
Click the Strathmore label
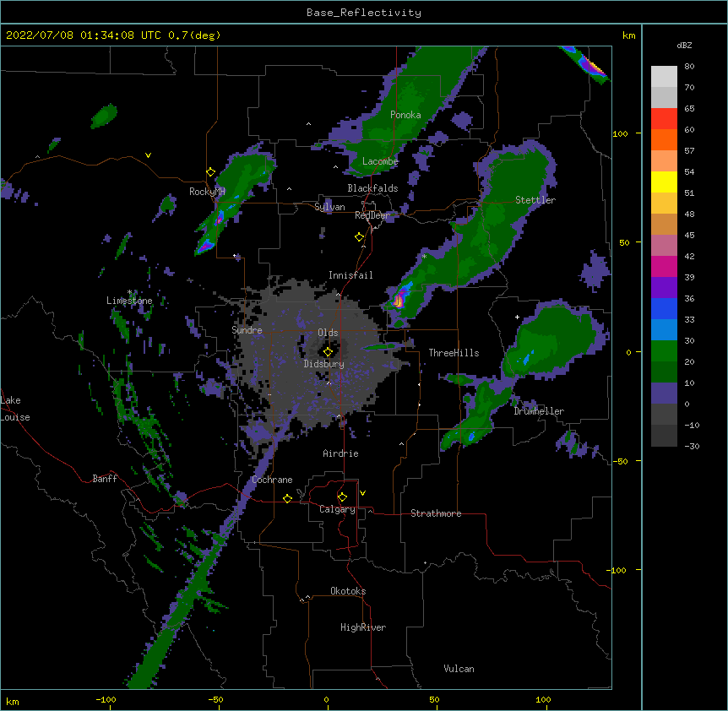click(x=436, y=513)
